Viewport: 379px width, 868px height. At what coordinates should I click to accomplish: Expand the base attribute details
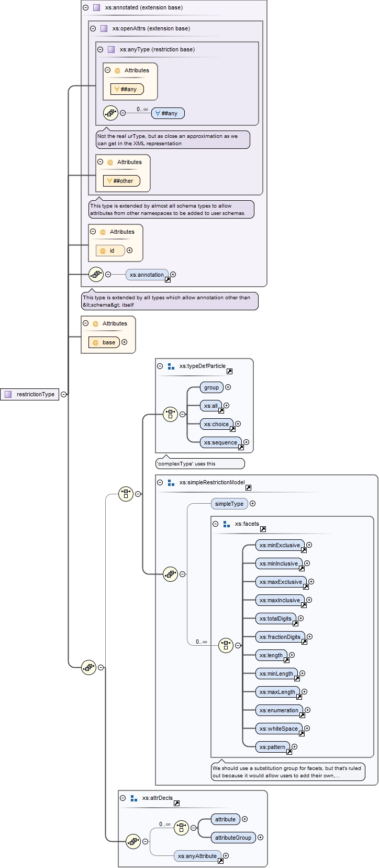click(125, 342)
